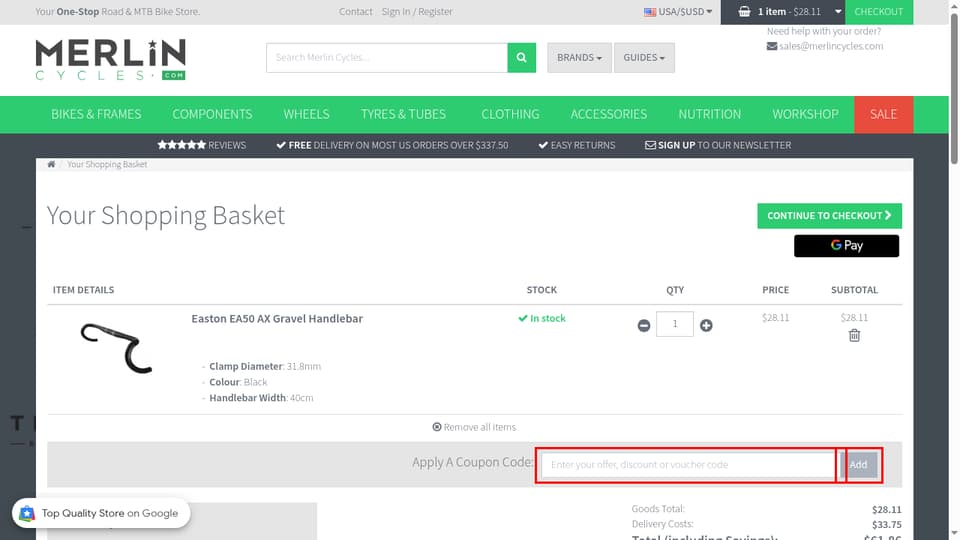Open the GUIDES dropdown
Screen dimensions: 960x540
pyautogui.click(x=644, y=58)
